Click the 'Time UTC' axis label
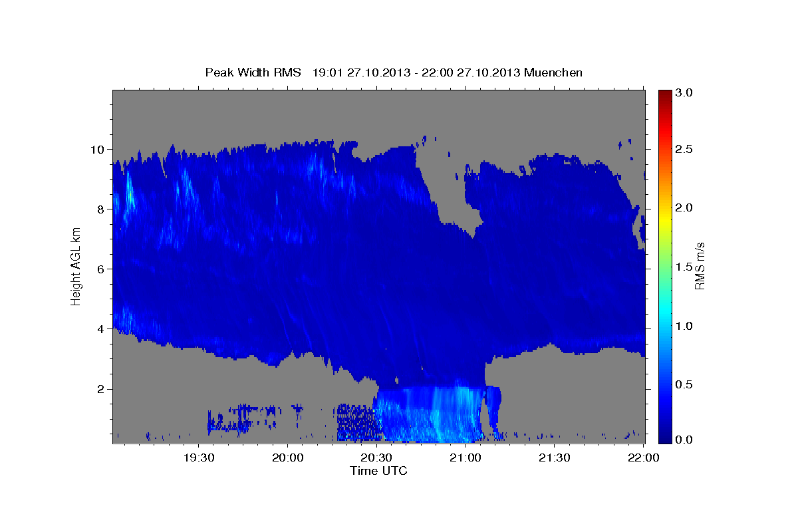This screenshot has width=798, height=532. click(378, 471)
